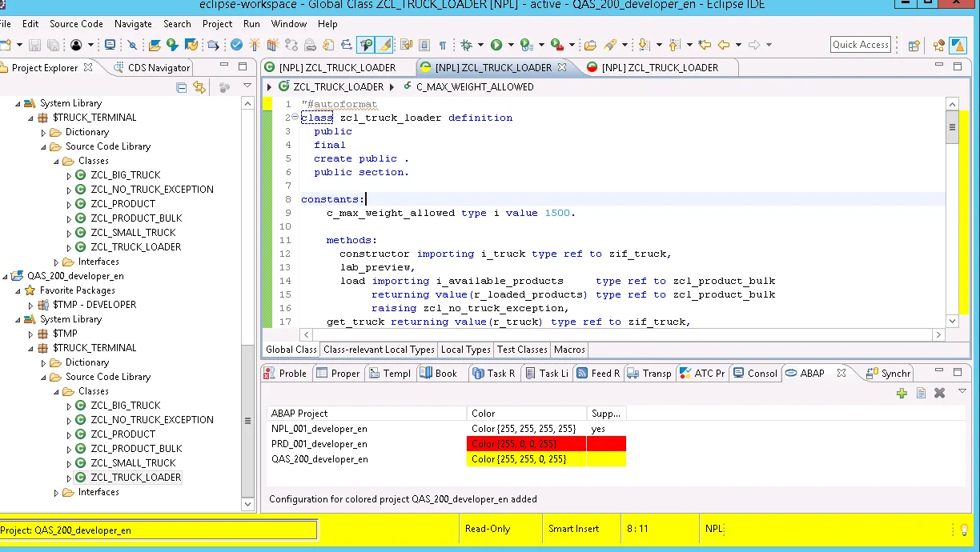The image size is (980, 552).
Task: Expand the $TMP - DEVELOPER package
Action: (x=31, y=305)
